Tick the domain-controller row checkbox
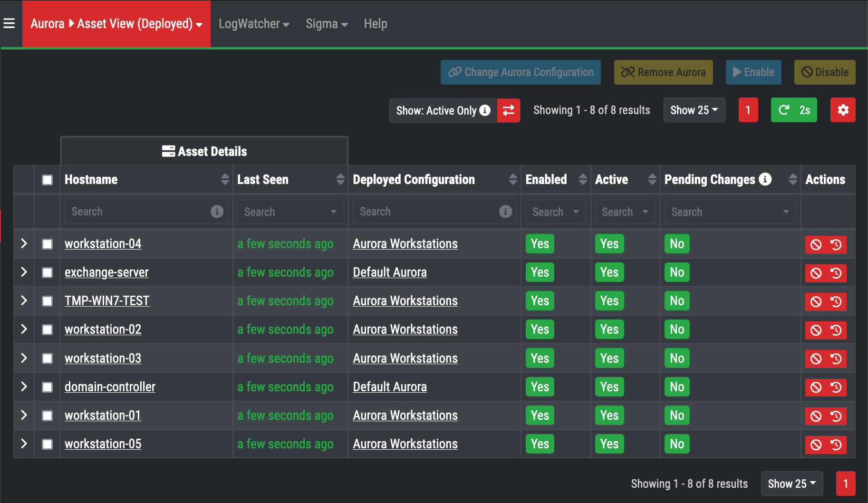Viewport: 868px width, 503px height. coord(47,387)
